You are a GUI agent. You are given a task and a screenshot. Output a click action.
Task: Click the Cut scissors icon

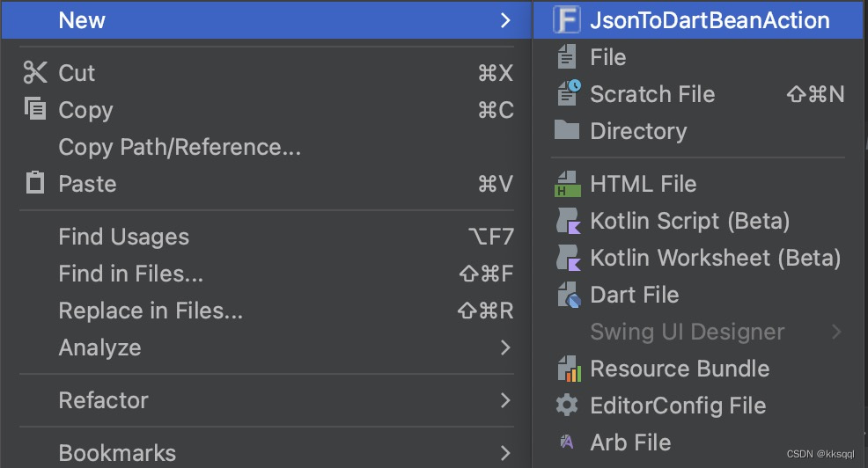[x=35, y=72]
